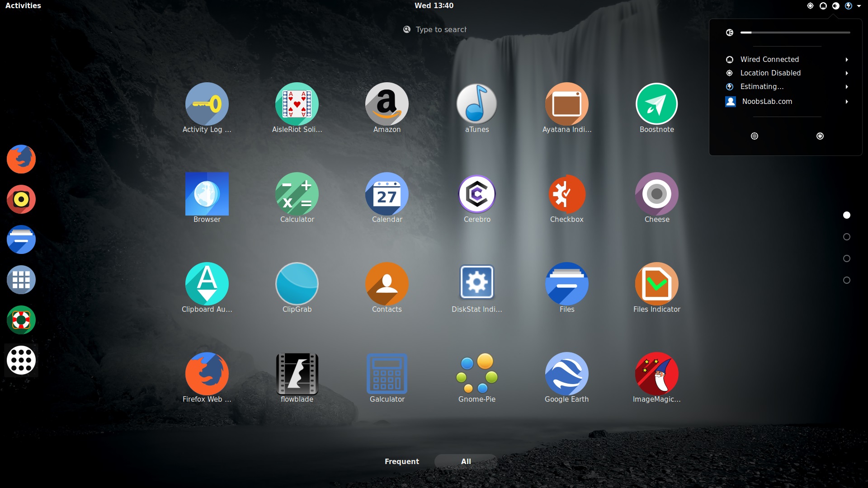Launch Gnome-Pie
The width and height of the screenshot is (868, 488).
476,378
